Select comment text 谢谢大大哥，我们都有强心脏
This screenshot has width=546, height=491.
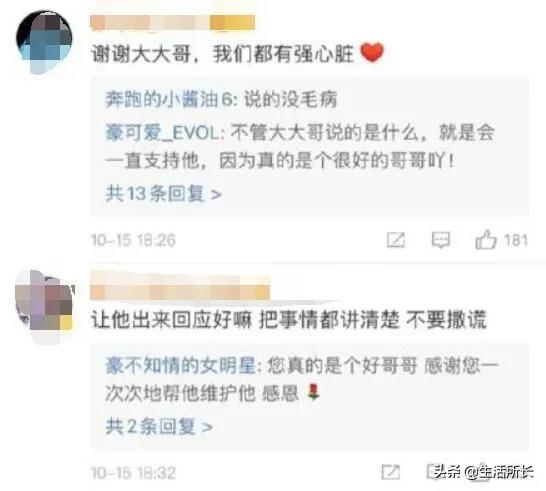pyautogui.click(x=222, y=54)
